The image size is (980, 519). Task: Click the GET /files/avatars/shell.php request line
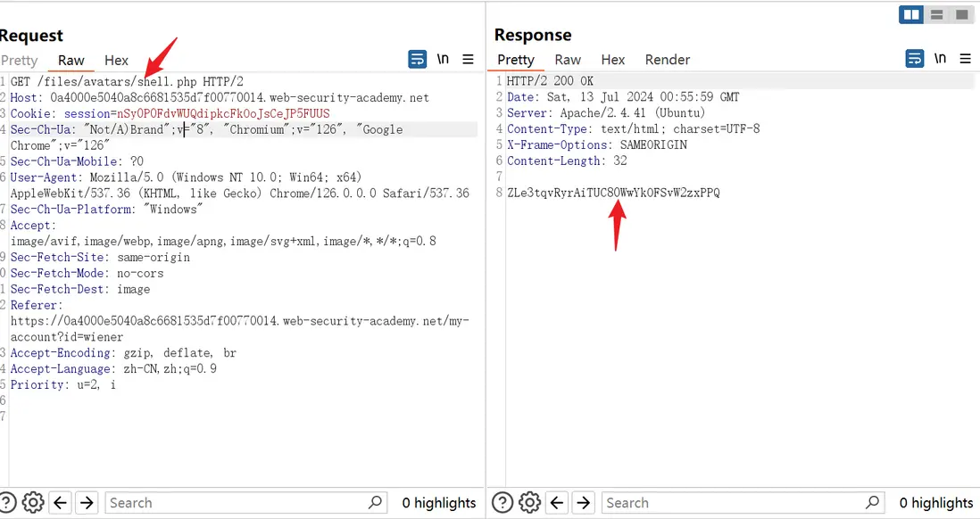coord(127,81)
